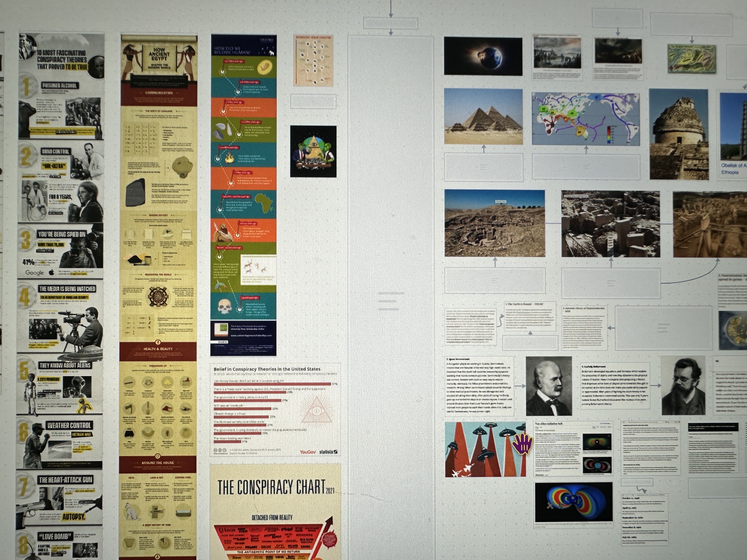Select the Earth eclipse space image

pos(483,56)
